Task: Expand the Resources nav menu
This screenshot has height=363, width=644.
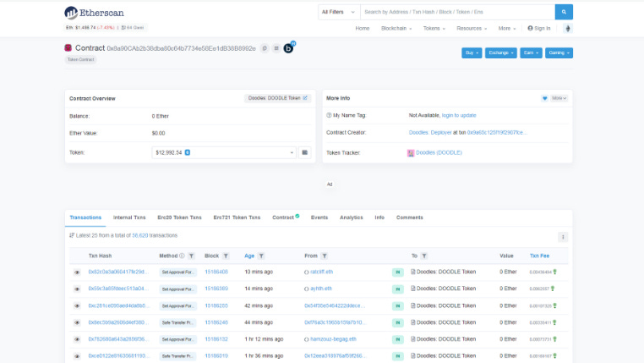Action: coord(472,29)
